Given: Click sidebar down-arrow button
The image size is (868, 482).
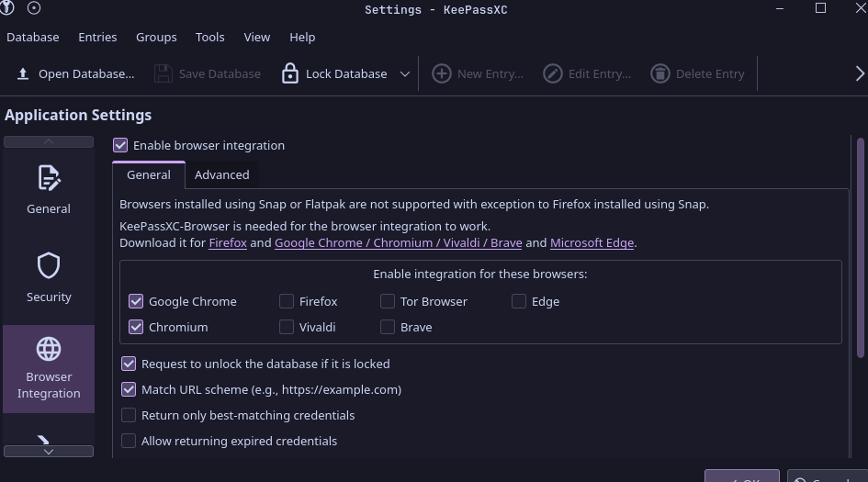Looking at the screenshot, I should pyautogui.click(x=49, y=452).
